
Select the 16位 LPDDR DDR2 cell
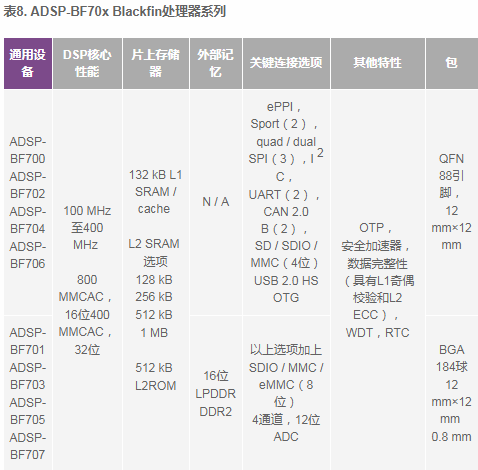click(216, 394)
